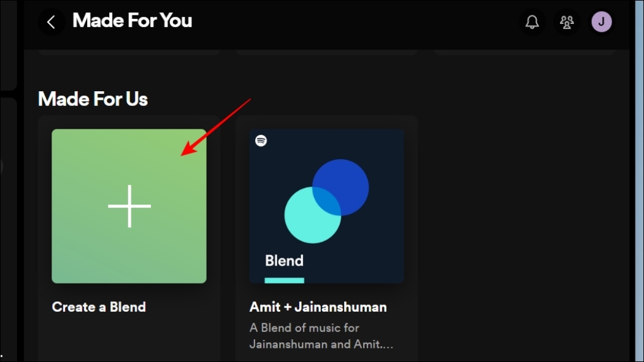Viewport: 644px width, 362px height.
Task: Click the plus icon on the green tile
Action: click(128, 206)
